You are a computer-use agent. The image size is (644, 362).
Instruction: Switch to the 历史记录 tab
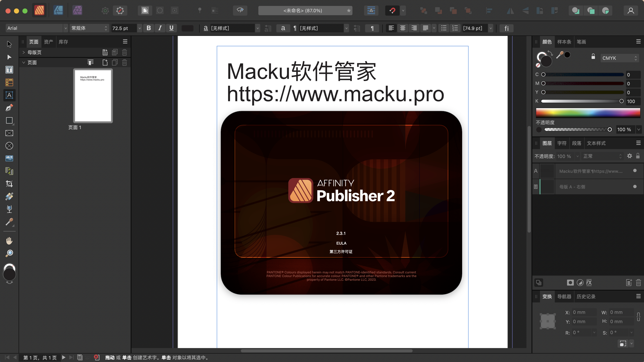point(586,296)
